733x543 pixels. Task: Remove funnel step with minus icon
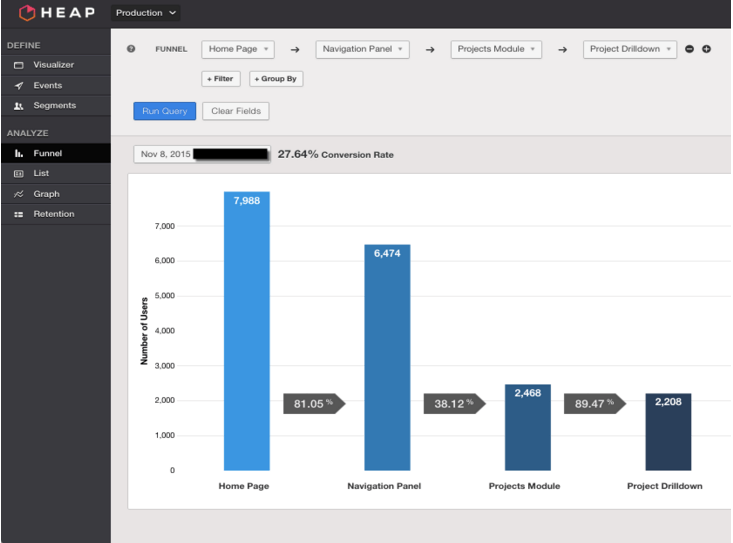(x=689, y=49)
